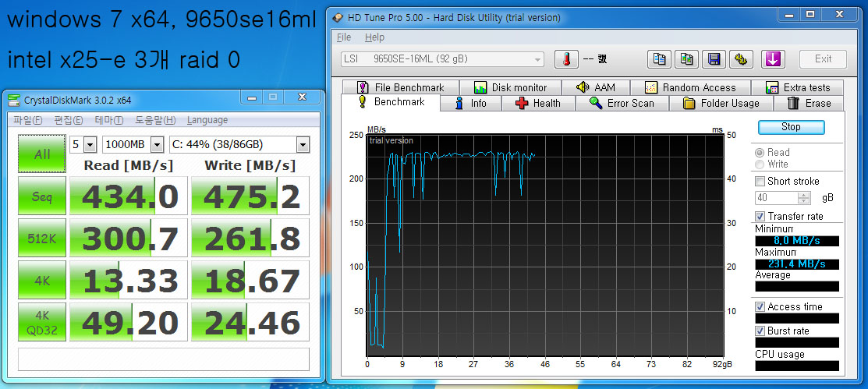This screenshot has height=389, width=868.
Task: Open the Error Scan tab
Action: coord(622,104)
